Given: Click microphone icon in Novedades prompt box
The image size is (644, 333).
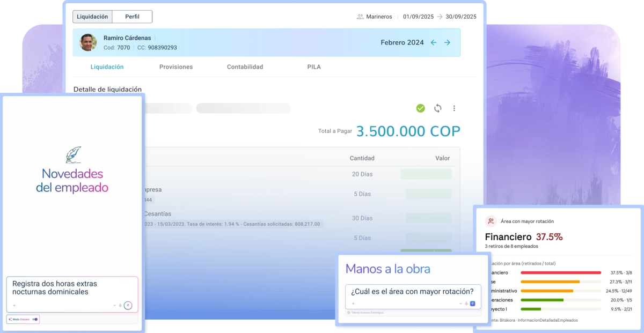Looking at the screenshot, I should [120, 306].
